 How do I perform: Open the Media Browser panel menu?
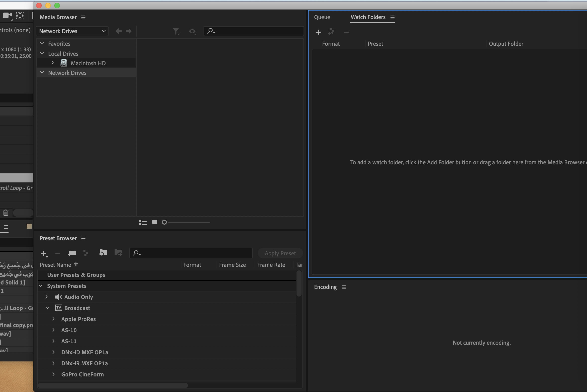(x=83, y=17)
